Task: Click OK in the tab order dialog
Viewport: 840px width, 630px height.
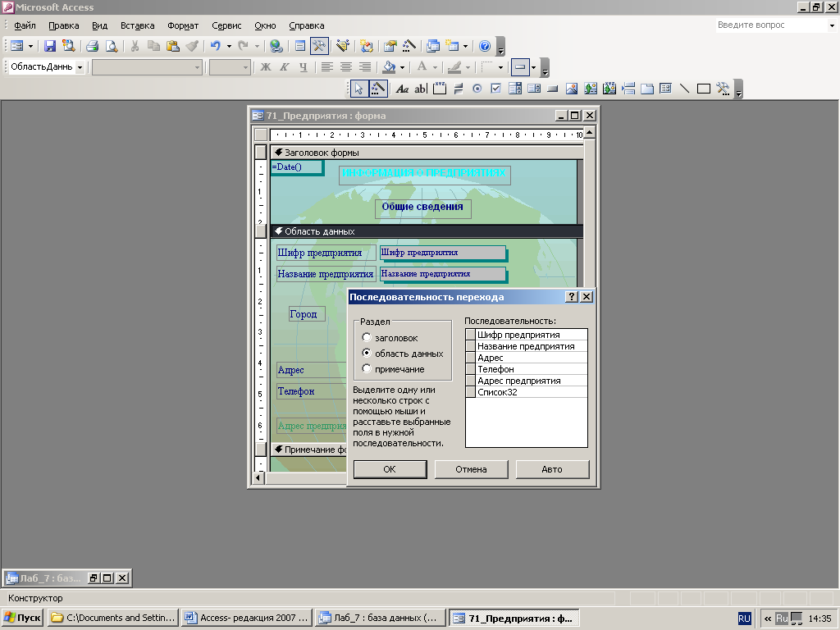Action: tap(390, 469)
